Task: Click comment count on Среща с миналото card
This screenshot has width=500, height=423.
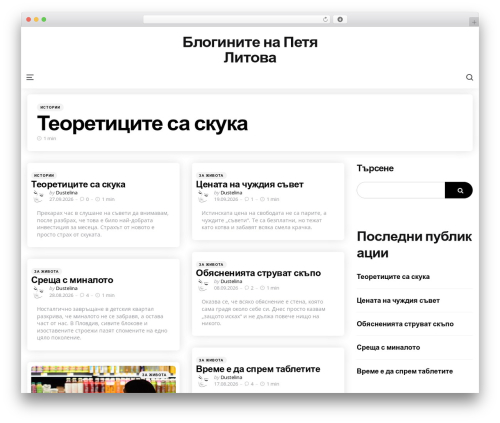Action: click(x=84, y=295)
